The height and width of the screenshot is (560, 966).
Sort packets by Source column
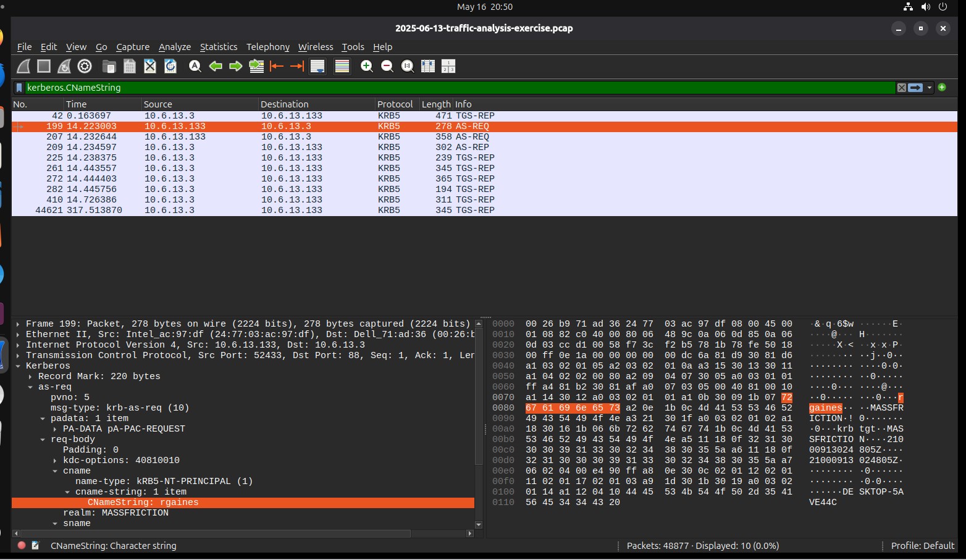[199, 104]
